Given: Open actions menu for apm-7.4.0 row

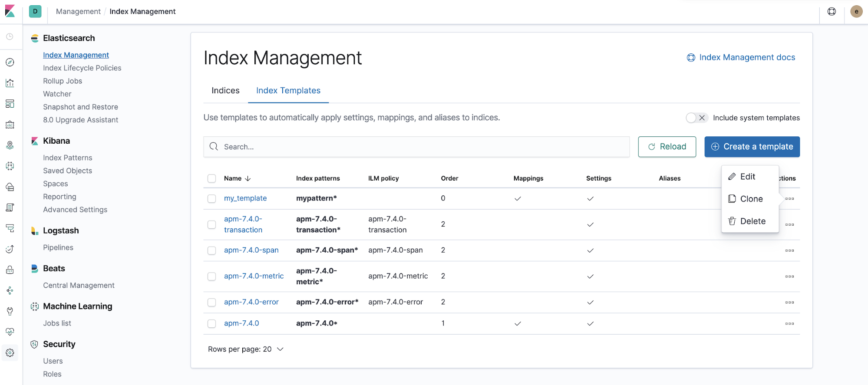Looking at the screenshot, I should click(x=789, y=324).
